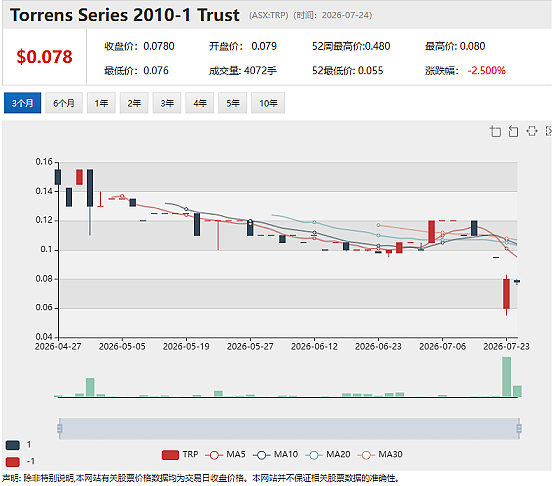Grab the right handle of the zoom slider
Screen dimensions: 553x486
519,429
